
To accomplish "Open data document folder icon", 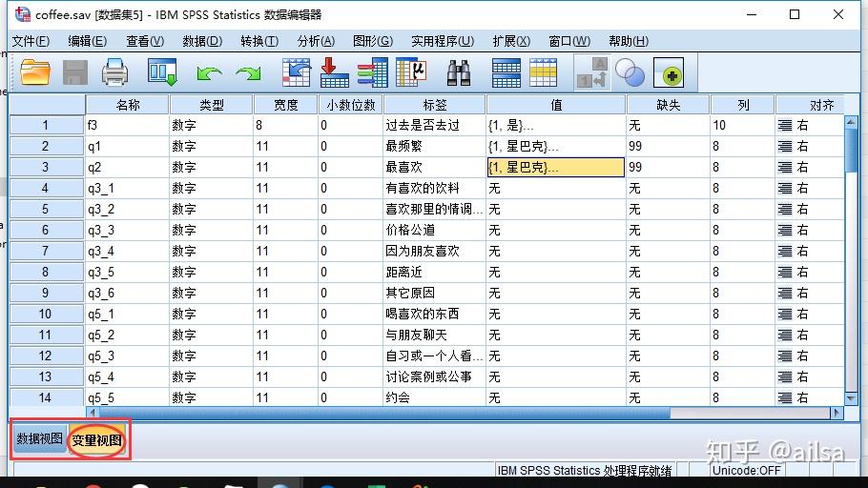I will click(35, 72).
